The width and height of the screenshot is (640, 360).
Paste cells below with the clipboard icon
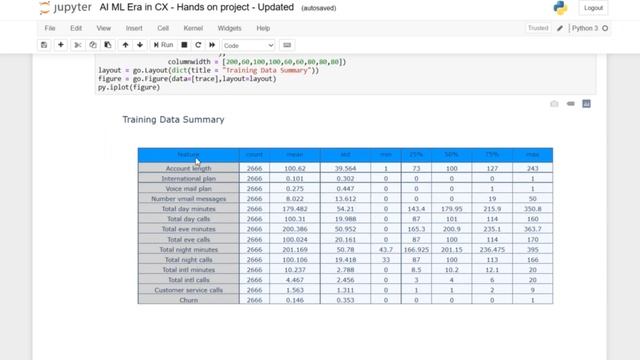108,45
